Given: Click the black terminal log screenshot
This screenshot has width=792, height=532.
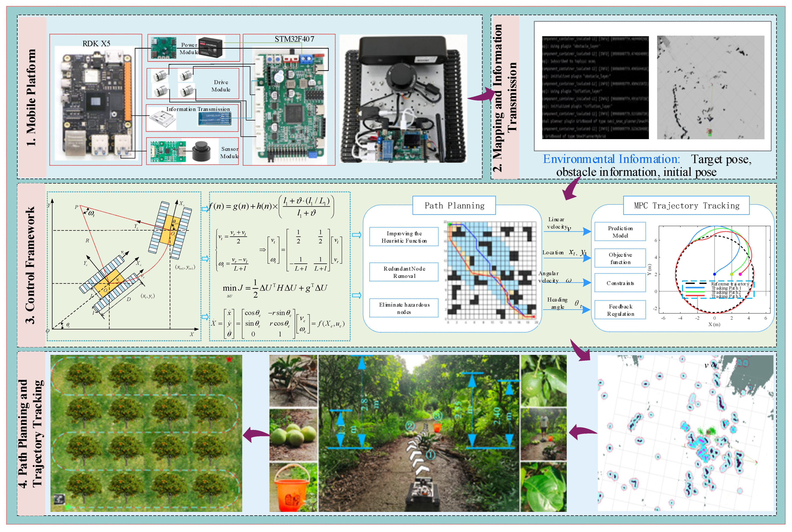Looking at the screenshot, I should [595, 88].
